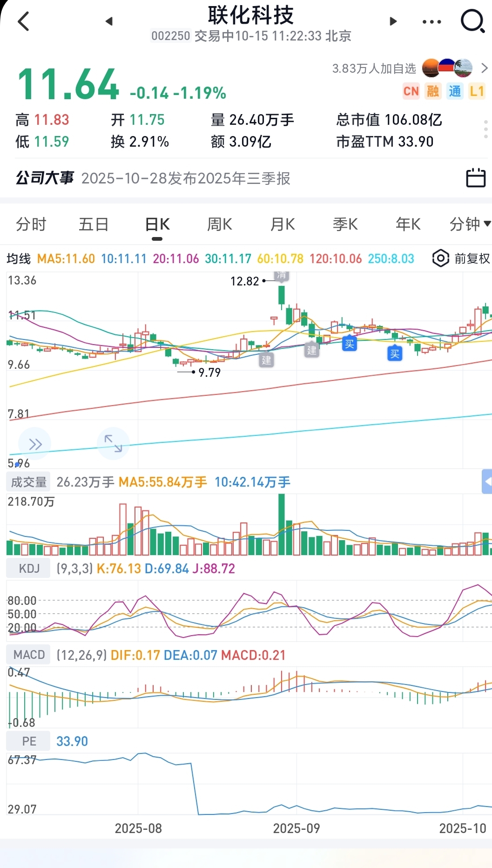Toggle the MACD indicator label

[x=29, y=655]
